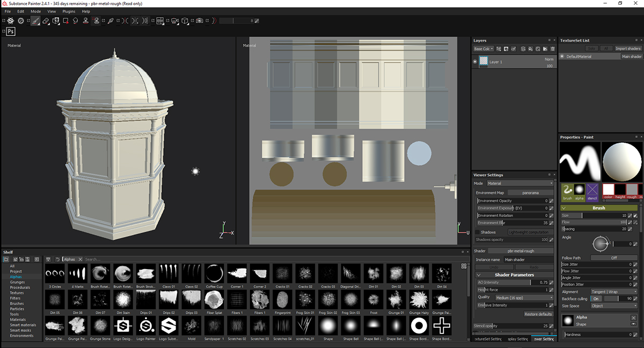Open the Plugins menu
This screenshot has width=644, height=348.
(x=69, y=11)
